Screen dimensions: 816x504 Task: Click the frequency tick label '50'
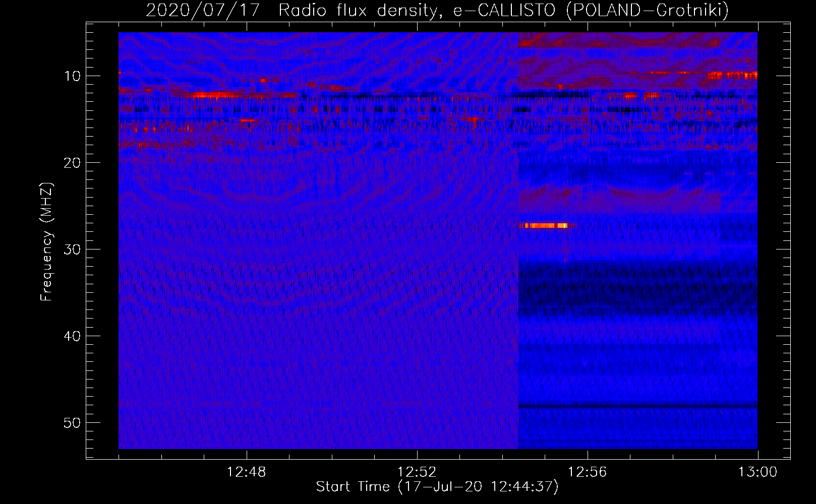[73, 423]
